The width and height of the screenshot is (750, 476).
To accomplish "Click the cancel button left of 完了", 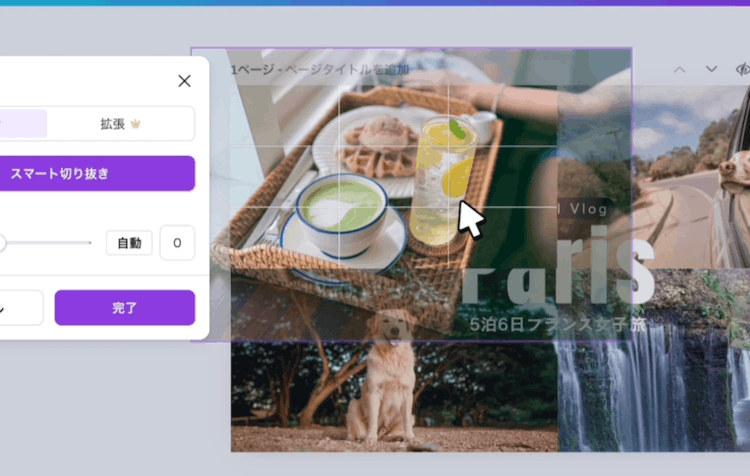I will 22,308.
